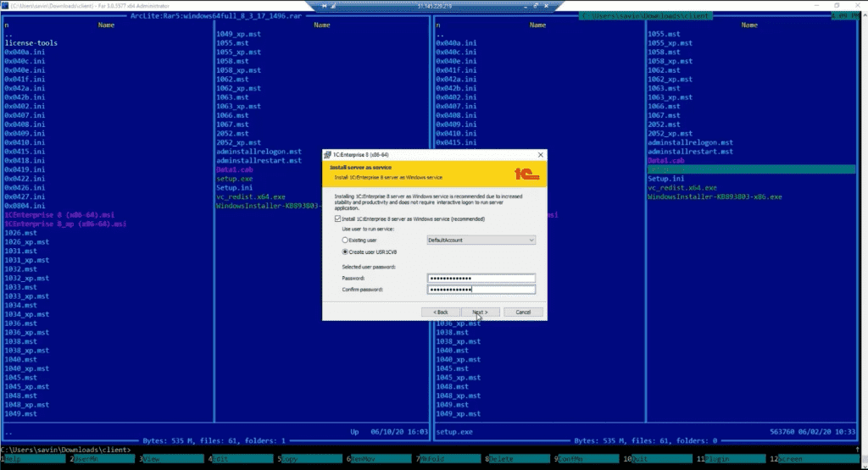Click the highlighted cursor row in the client panel
This screenshot has width=868, height=470.
pyautogui.click(x=751, y=169)
